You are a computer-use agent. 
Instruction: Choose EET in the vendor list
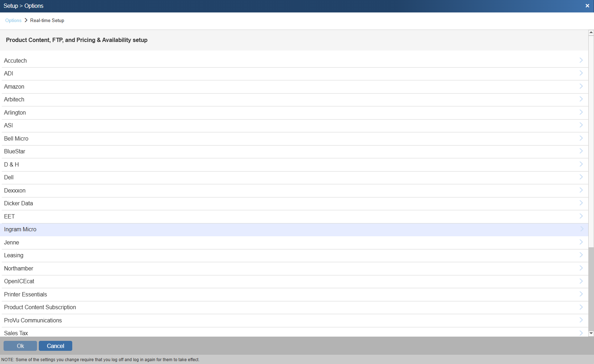[x=9, y=216]
